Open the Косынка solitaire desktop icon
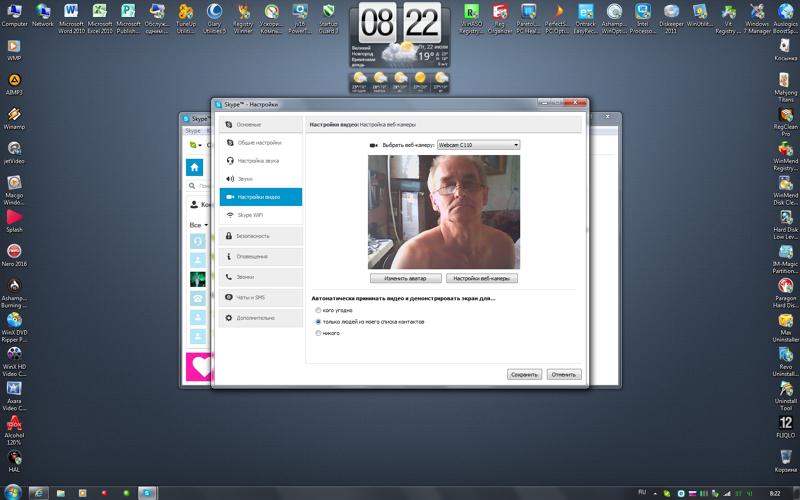800x500 pixels. click(x=785, y=50)
